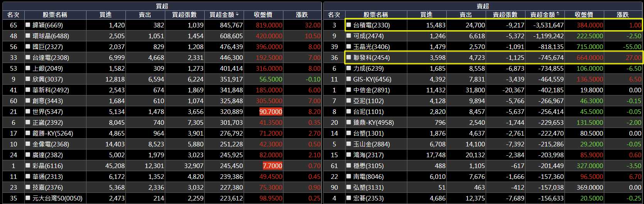
Task: Click the 賣超張數 column header
Action: pos(505,15)
